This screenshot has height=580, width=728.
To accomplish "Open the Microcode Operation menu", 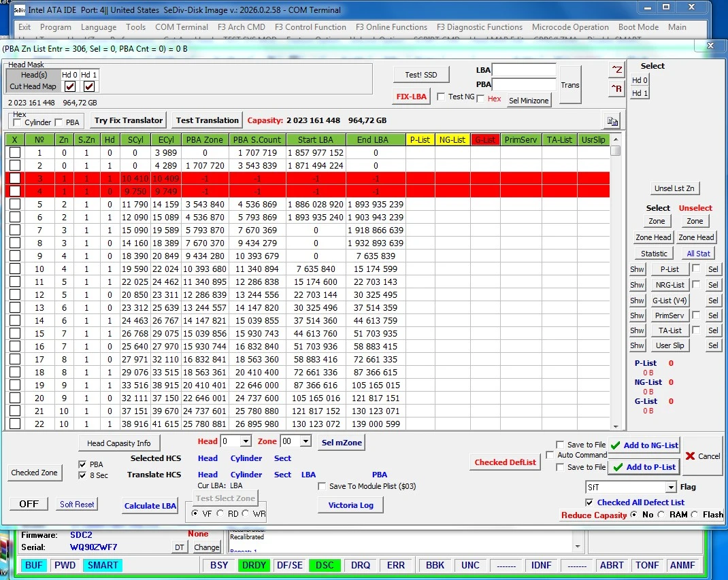I will point(570,27).
